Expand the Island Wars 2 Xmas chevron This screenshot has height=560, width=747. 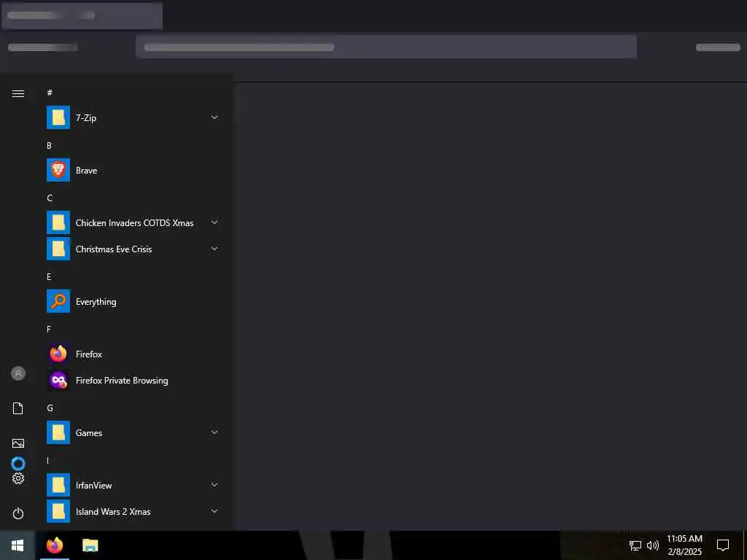(214, 511)
